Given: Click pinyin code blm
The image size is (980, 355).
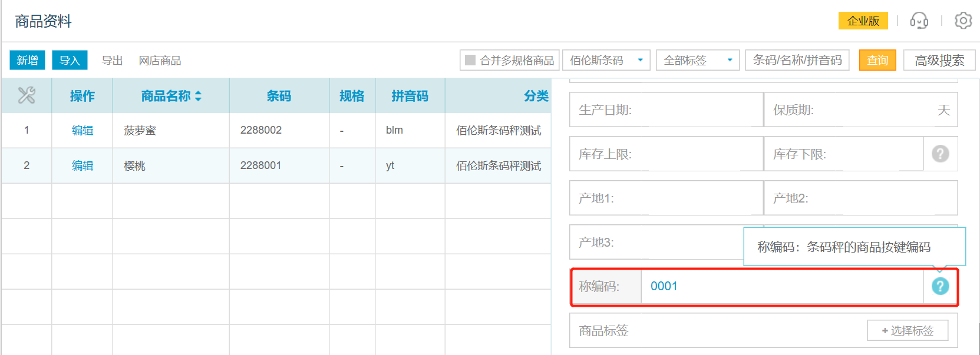Looking at the screenshot, I should (394, 130).
